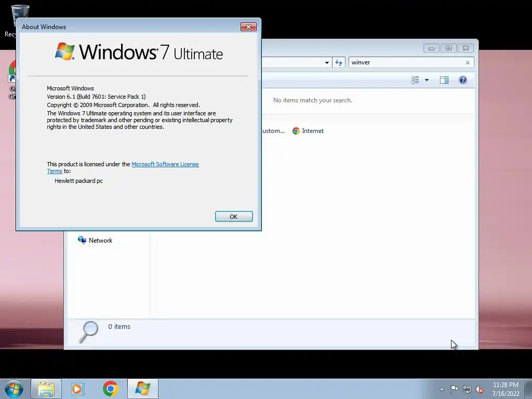Change view icon in Explorer toolbar
The width and height of the screenshot is (532, 399).
(x=415, y=80)
